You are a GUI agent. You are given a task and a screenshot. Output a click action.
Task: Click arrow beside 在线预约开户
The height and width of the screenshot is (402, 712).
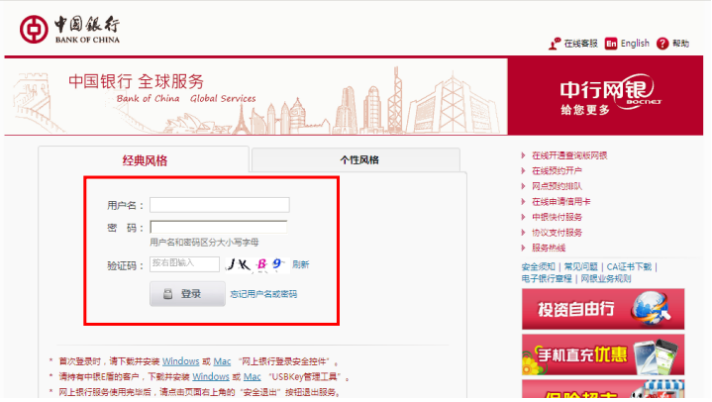click(x=524, y=171)
